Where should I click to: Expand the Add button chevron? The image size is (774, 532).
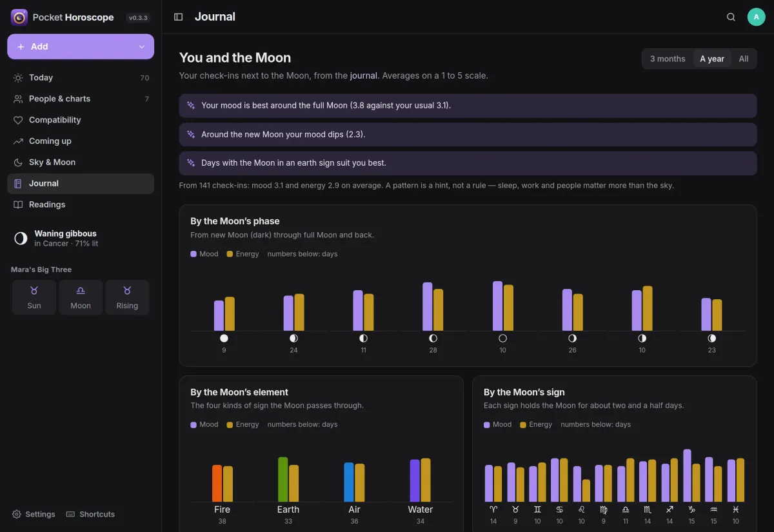pyautogui.click(x=142, y=46)
